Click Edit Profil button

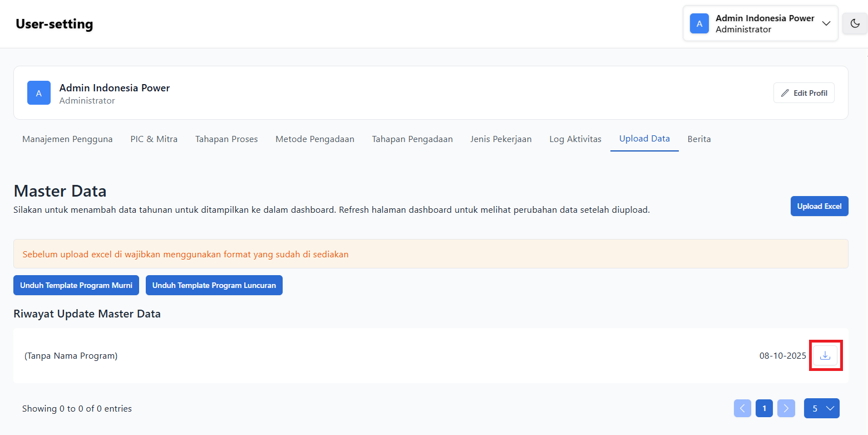(x=803, y=93)
